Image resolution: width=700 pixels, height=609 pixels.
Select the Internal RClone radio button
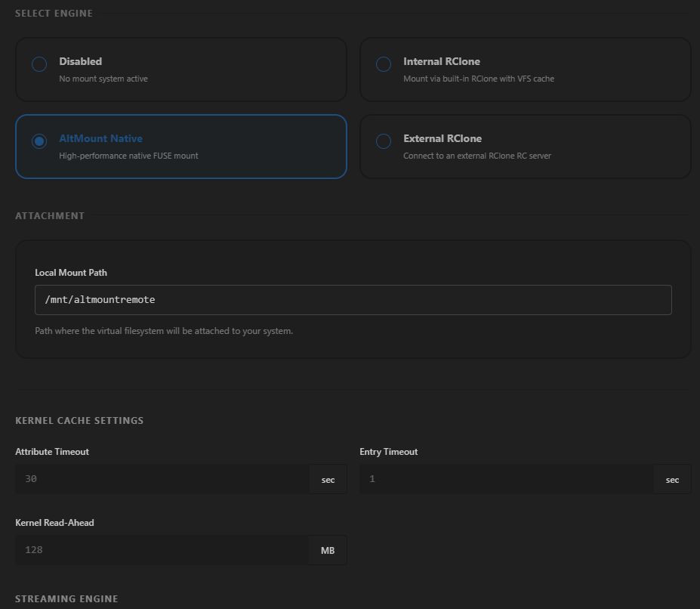(384, 64)
